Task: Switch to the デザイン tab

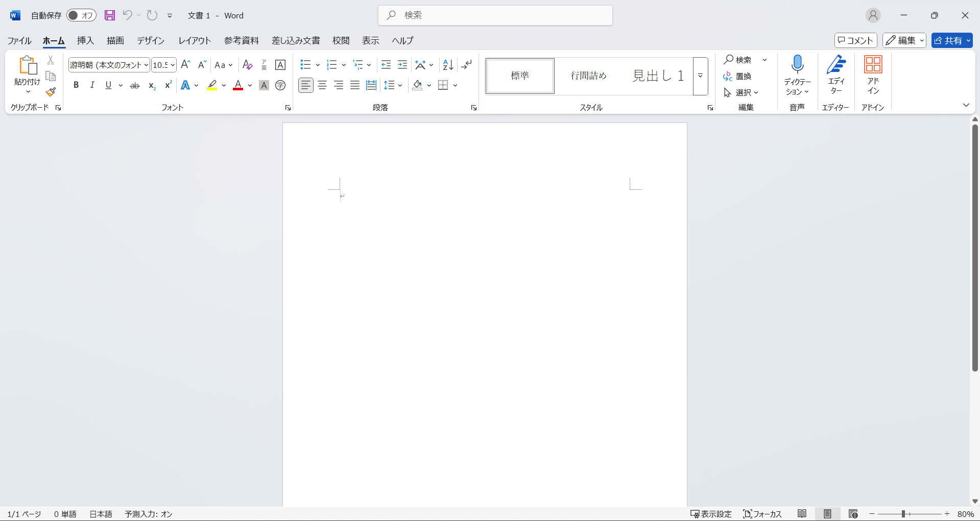Action: pos(151,40)
